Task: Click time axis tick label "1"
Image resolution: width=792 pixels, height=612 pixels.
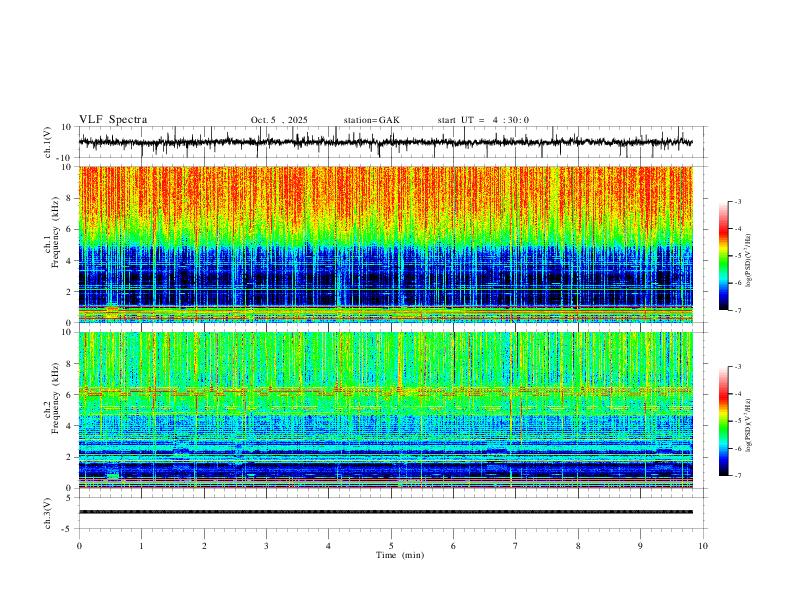Action: click(x=141, y=546)
